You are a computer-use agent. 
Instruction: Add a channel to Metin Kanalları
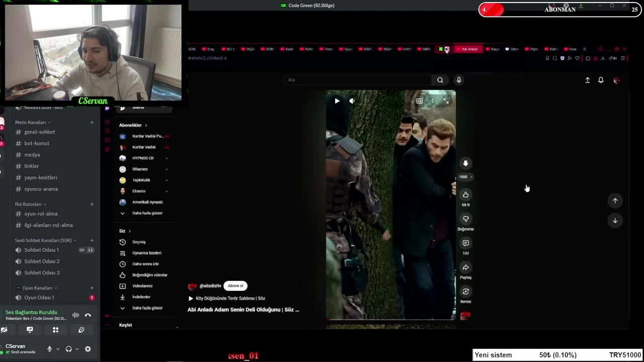(92, 122)
